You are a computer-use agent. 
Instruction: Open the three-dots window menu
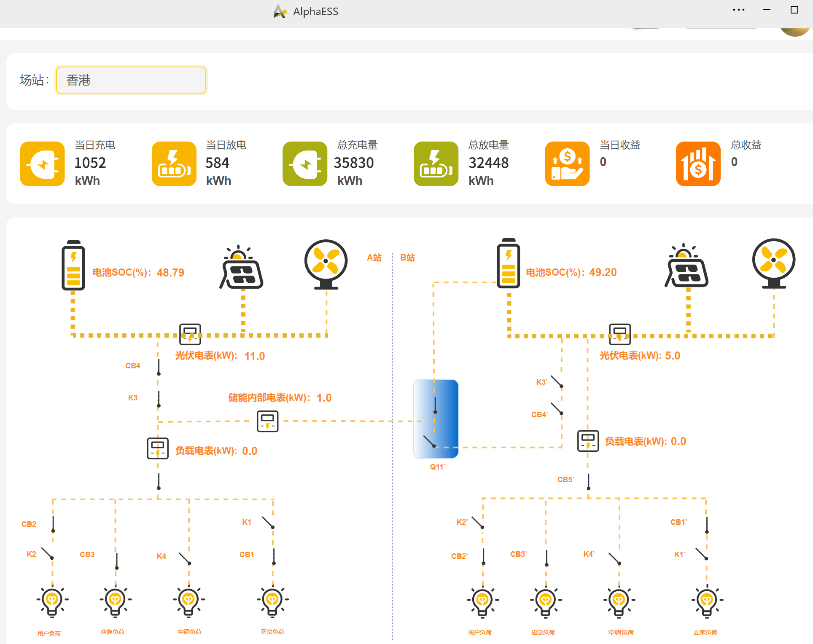tap(738, 10)
